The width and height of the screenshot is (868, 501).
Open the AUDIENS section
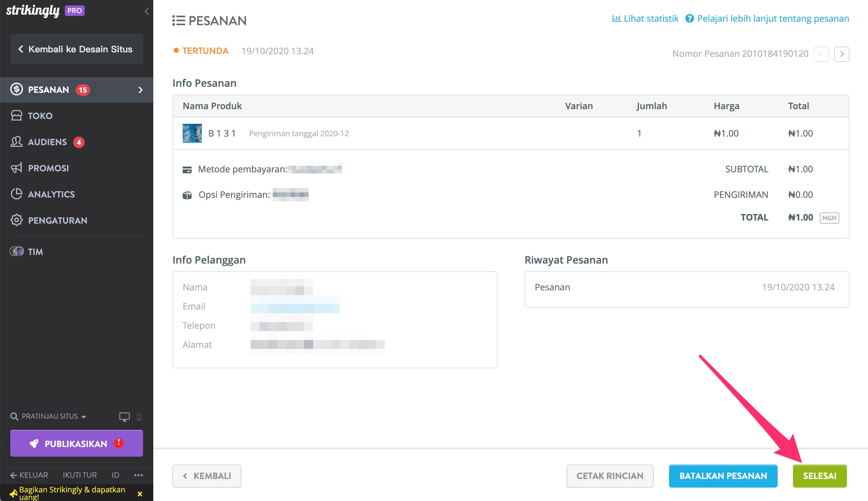[76, 142]
